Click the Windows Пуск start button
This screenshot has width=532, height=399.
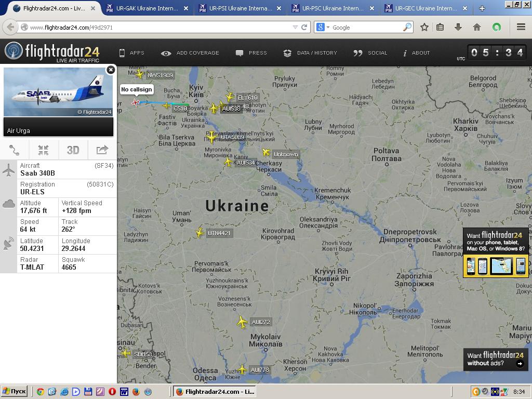(x=14, y=391)
